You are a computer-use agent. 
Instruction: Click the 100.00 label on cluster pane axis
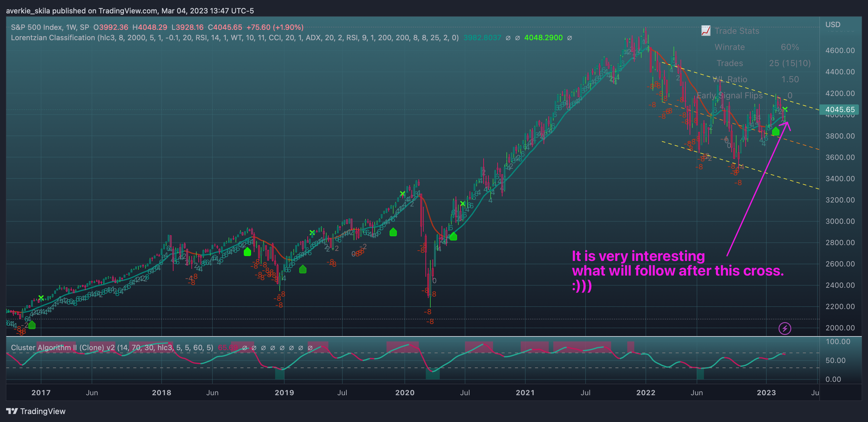[x=838, y=341]
